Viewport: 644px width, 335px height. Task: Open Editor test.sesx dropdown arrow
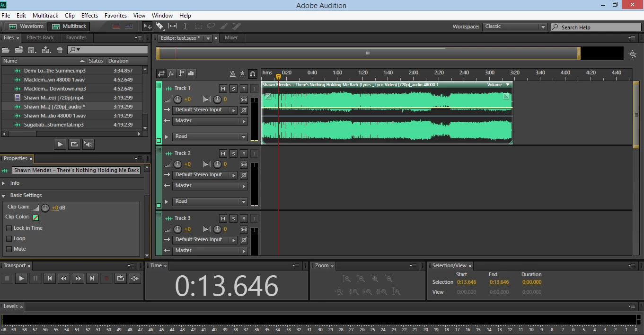coord(208,38)
